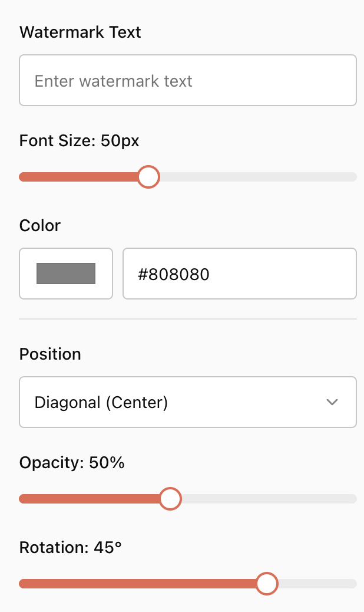Click the Font Size slider handle
Screen dimensions: 364x612
(148, 177)
